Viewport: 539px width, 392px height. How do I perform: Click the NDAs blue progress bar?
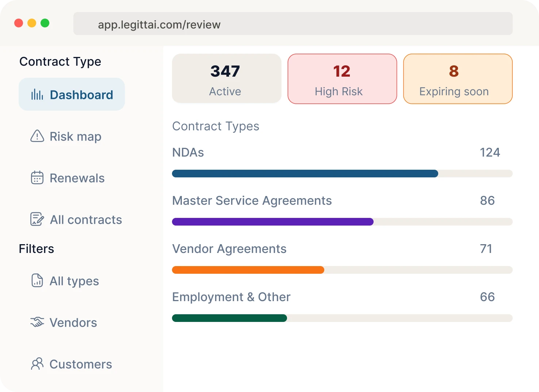(x=305, y=174)
